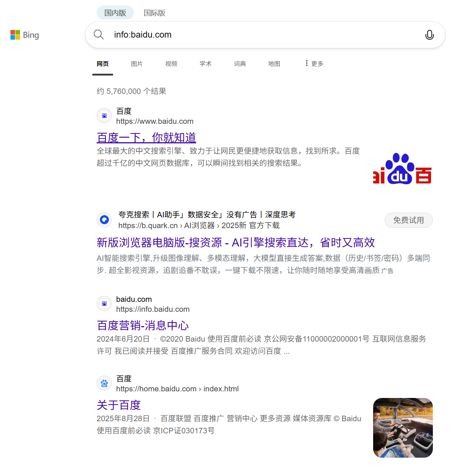Click the b.quark.cn ad URL
The width and height of the screenshot is (476, 475).
click(199, 225)
